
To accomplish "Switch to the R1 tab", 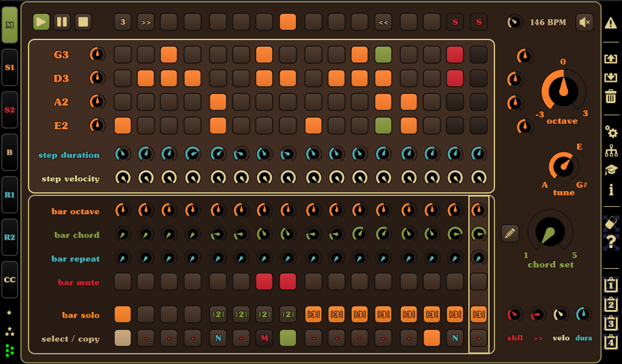I will point(10,195).
